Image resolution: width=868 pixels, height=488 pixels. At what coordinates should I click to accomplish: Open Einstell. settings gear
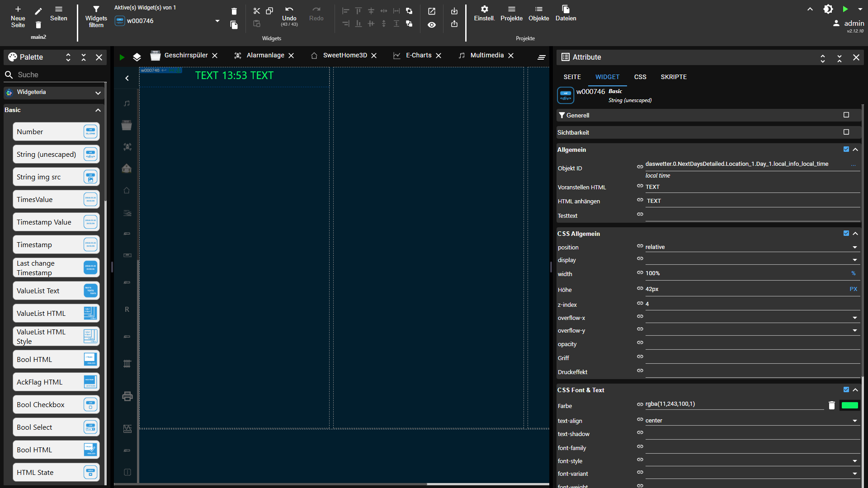click(x=484, y=9)
